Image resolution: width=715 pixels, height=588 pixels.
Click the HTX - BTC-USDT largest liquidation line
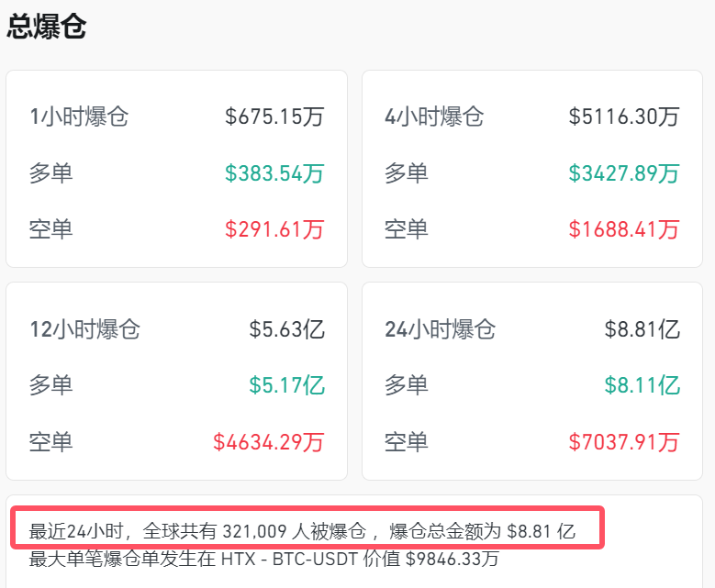pos(264,559)
